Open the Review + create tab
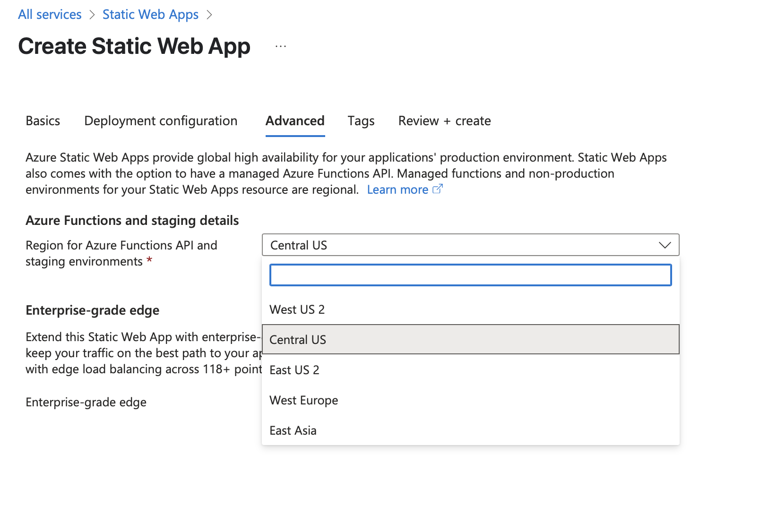760x532 pixels. pos(445,121)
